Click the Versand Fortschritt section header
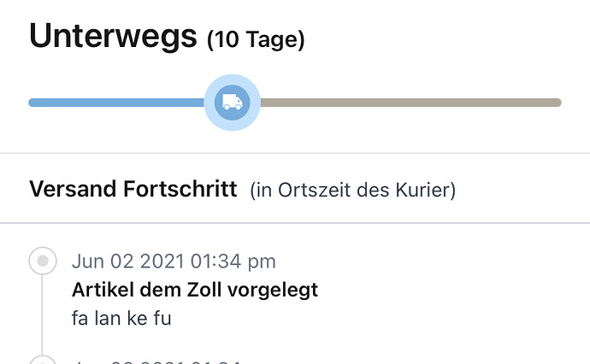Image resolution: width=590 pixels, height=364 pixels. pyautogui.click(x=133, y=189)
